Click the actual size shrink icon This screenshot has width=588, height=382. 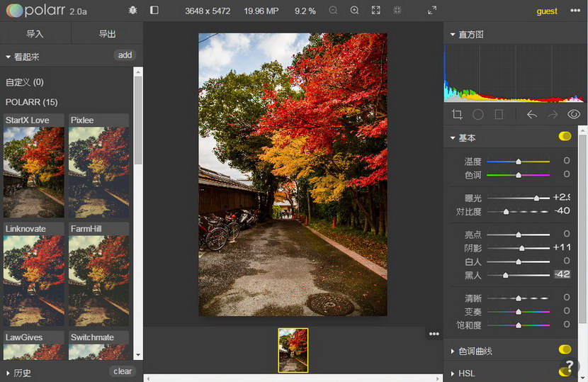point(397,10)
